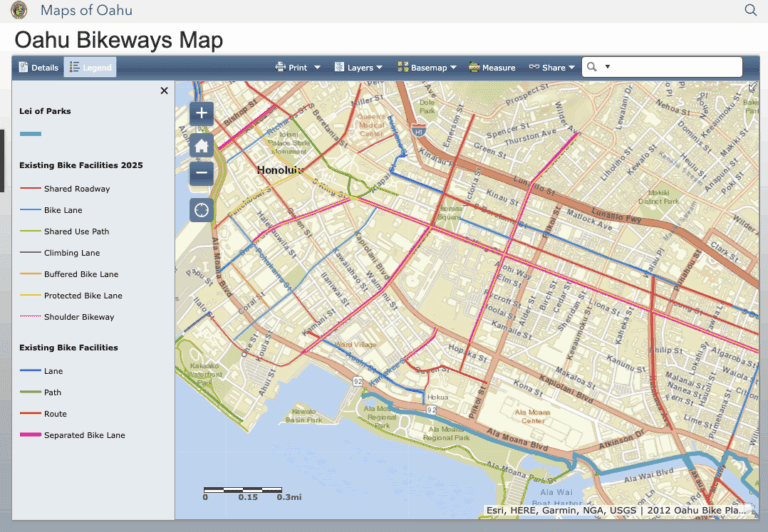Expand the Share dropdown arrow
Screen dimensions: 768x532
click(x=572, y=68)
